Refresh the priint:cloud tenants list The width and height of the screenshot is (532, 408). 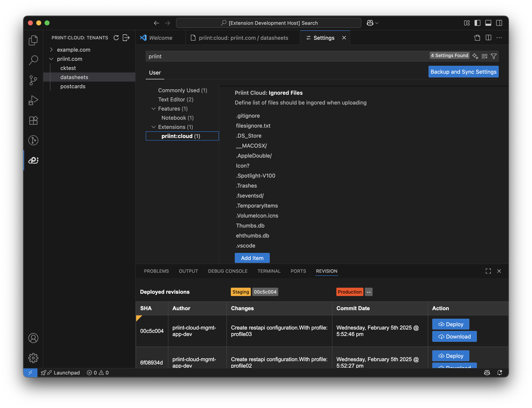[x=116, y=38]
